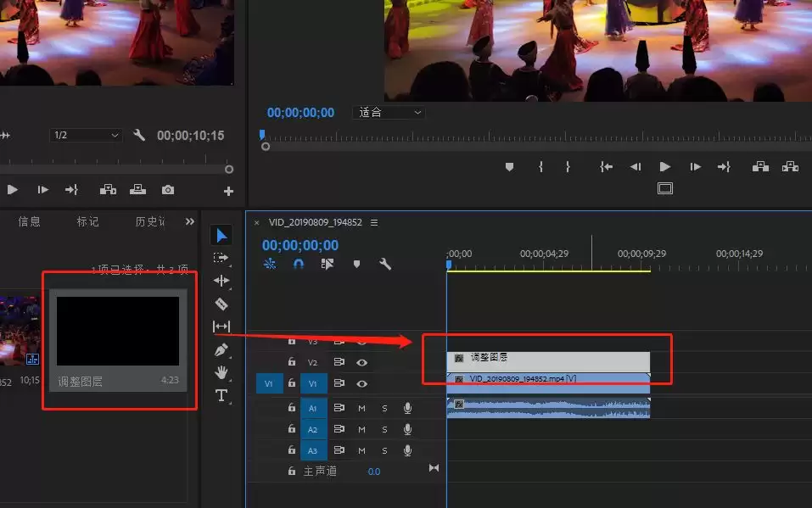812x508 pixels.
Task: Select the Razor tool
Action: [x=221, y=304]
